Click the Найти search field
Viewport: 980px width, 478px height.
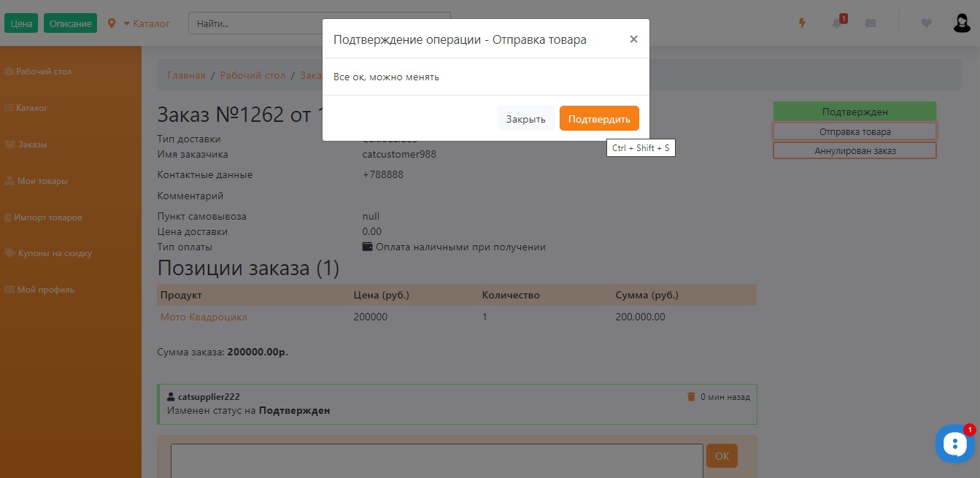(255, 23)
